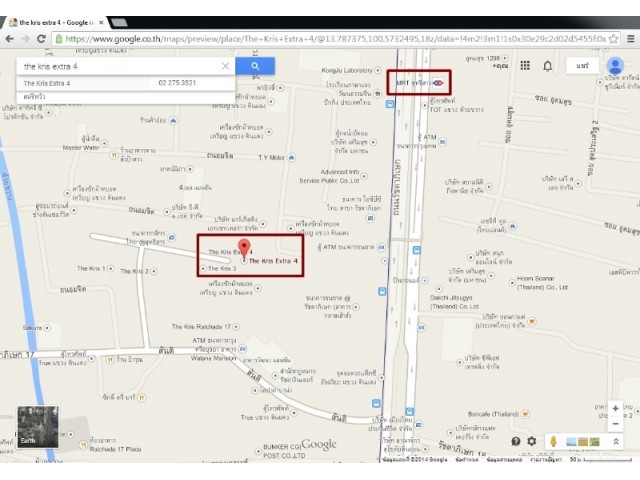Viewport: 640px width, 480px height.
Task: Select The Kris Extra 4 search result
Action: (x=48, y=83)
